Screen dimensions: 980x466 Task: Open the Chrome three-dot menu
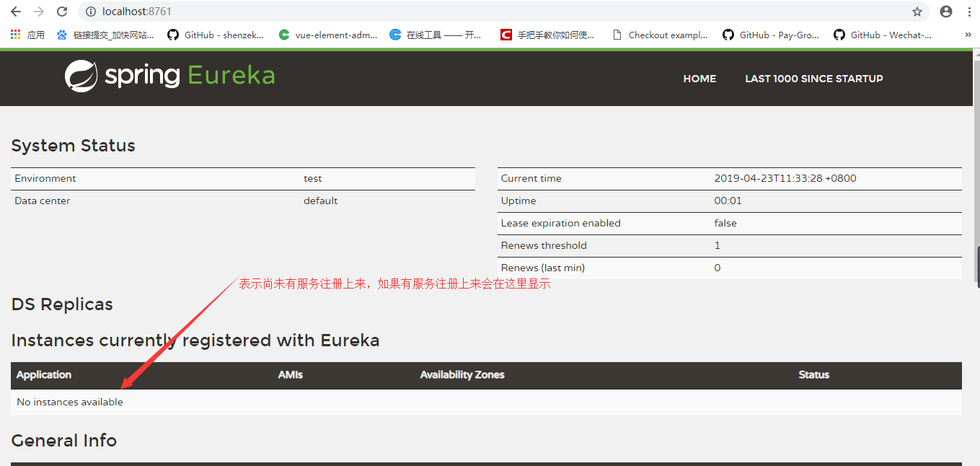coord(969,12)
